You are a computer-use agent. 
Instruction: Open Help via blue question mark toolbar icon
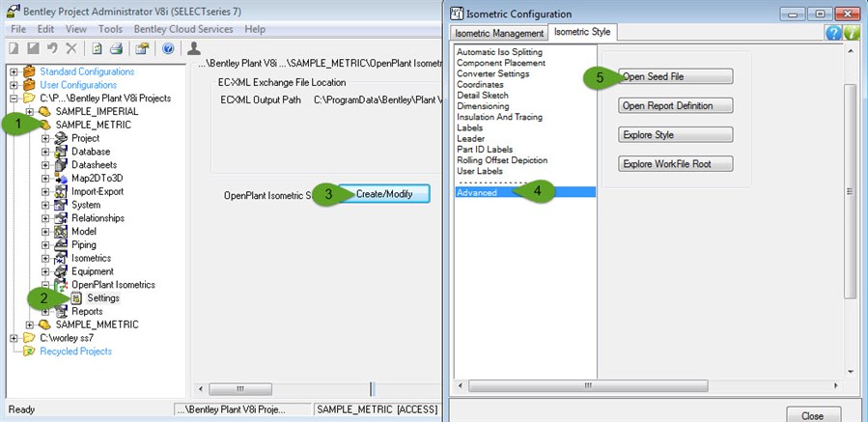pos(168,48)
